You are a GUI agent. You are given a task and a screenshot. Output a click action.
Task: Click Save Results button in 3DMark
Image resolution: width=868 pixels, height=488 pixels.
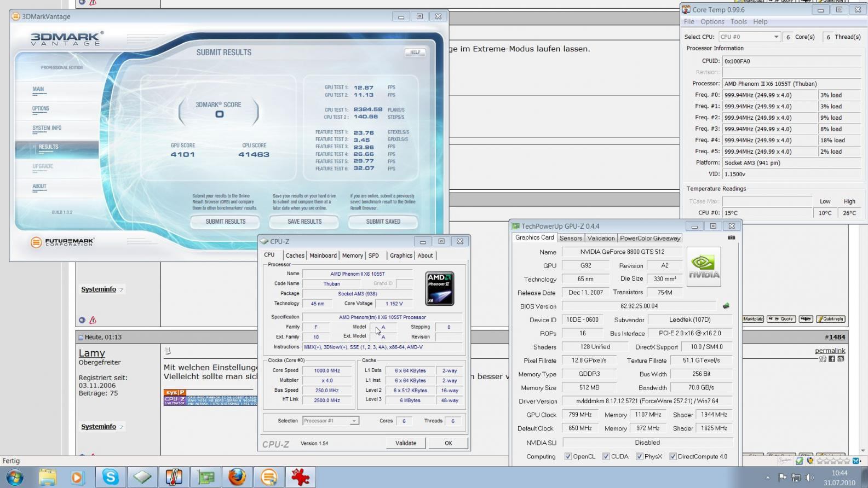click(x=304, y=222)
